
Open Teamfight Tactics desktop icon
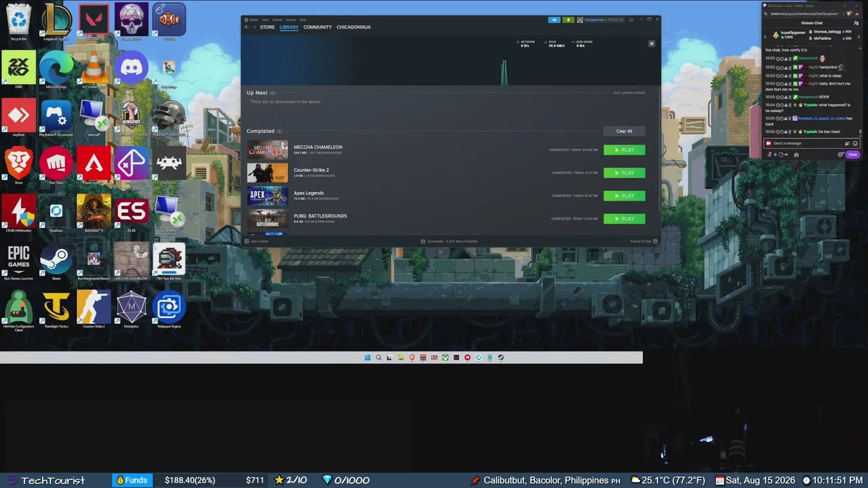coord(56,309)
